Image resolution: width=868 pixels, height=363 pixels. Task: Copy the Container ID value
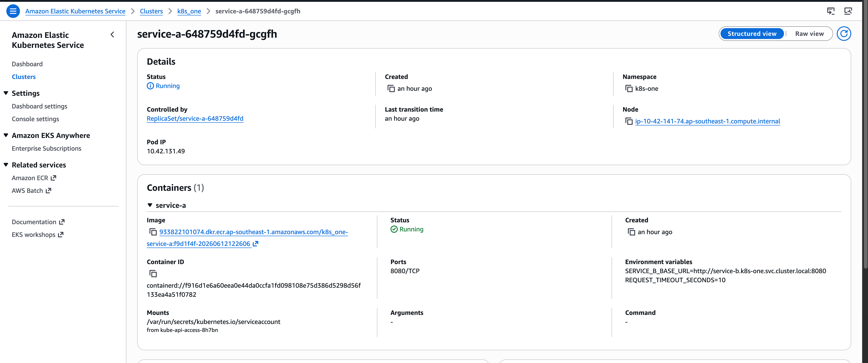[153, 274]
